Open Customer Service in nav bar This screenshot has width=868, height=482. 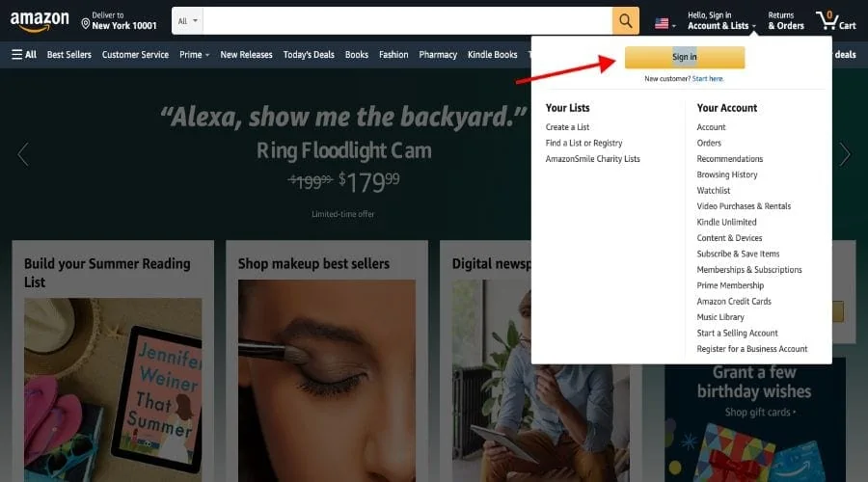[x=135, y=55]
